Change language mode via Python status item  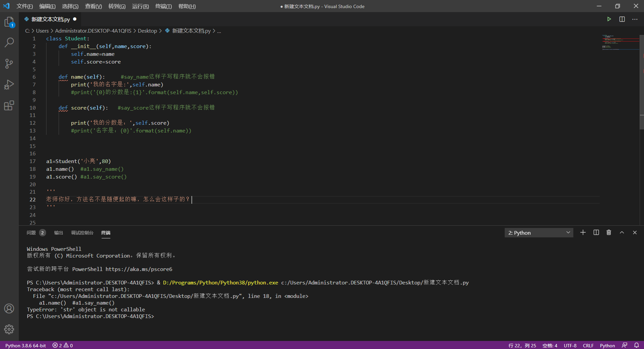[x=607, y=345]
